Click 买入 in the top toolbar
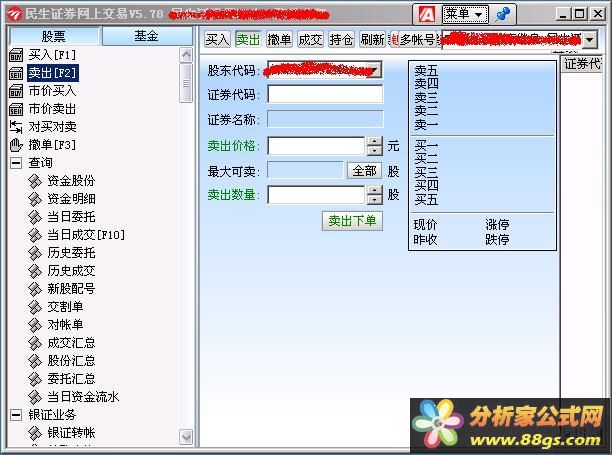Screen dimensions: 612x455 point(217,39)
